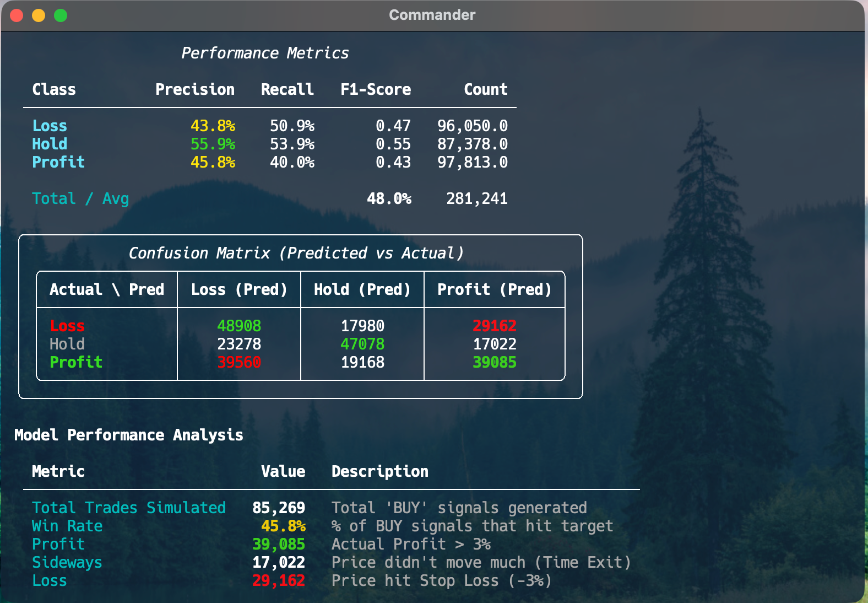Select the "Confusion Matrix (Predicted vs Actual)" title

tap(296, 253)
